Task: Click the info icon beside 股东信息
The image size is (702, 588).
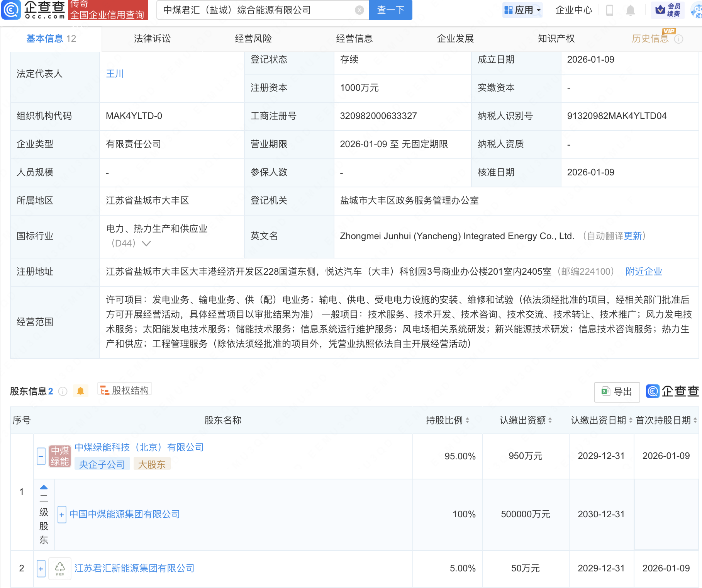Action: click(x=63, y=391)
